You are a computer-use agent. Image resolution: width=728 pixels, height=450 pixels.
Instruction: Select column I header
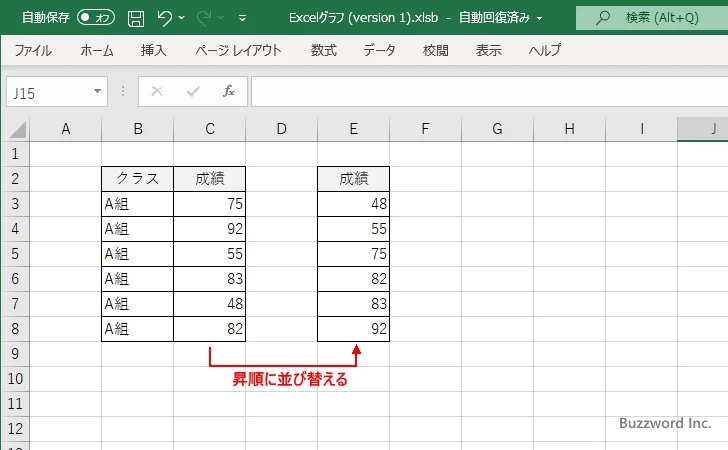click(641, 129)
